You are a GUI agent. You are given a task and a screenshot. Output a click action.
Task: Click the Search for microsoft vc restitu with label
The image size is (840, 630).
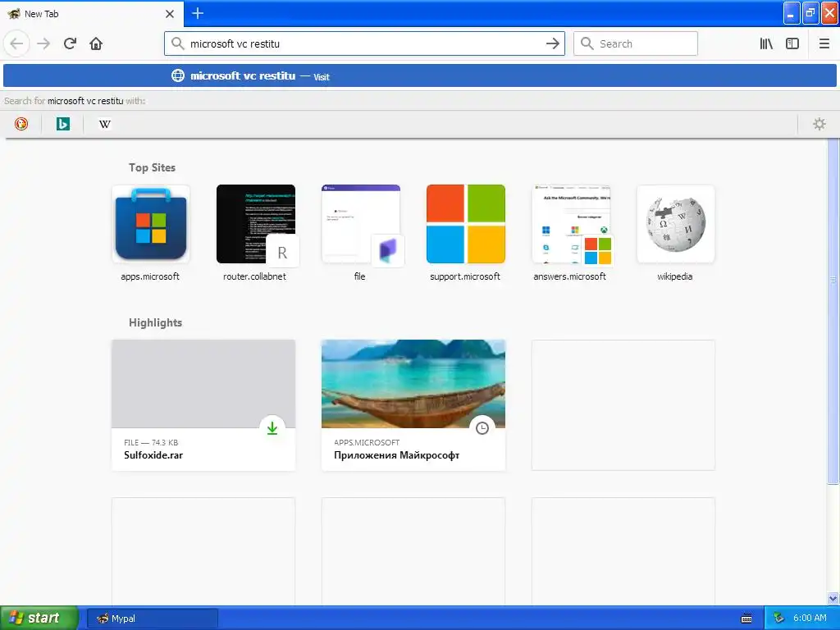[x=75, y=101]
